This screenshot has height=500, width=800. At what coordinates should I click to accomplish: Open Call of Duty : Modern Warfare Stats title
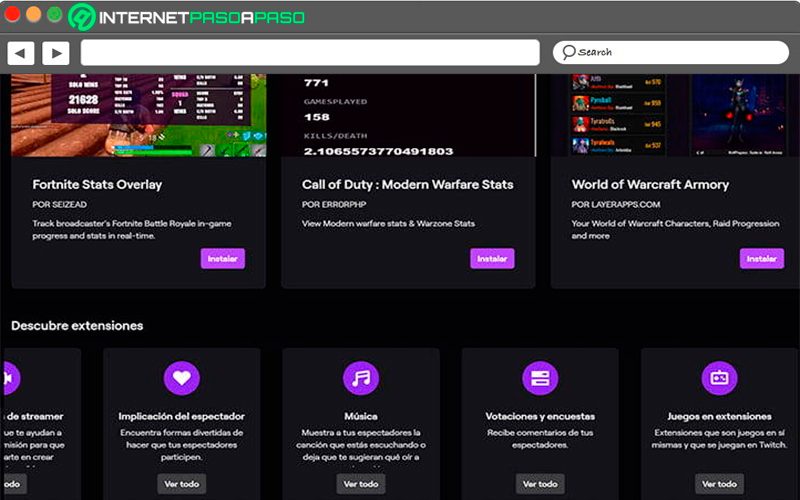(408, 185)
